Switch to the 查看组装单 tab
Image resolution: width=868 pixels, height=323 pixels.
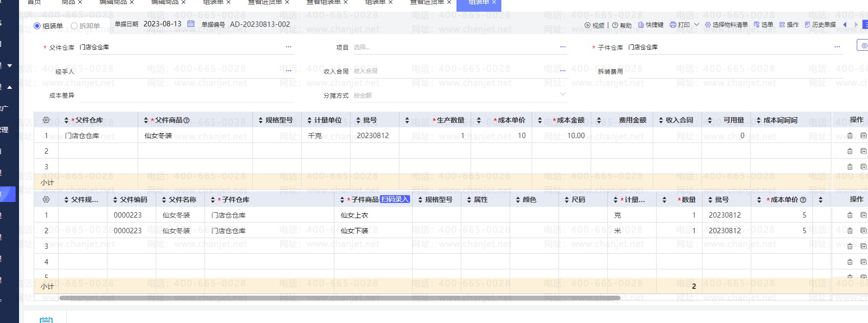click(323, 2)
